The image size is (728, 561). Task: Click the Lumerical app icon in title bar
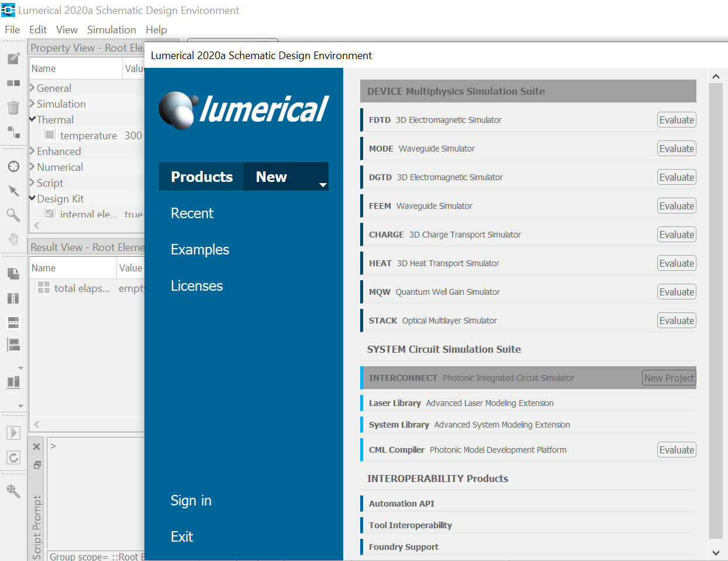(8, 10)
